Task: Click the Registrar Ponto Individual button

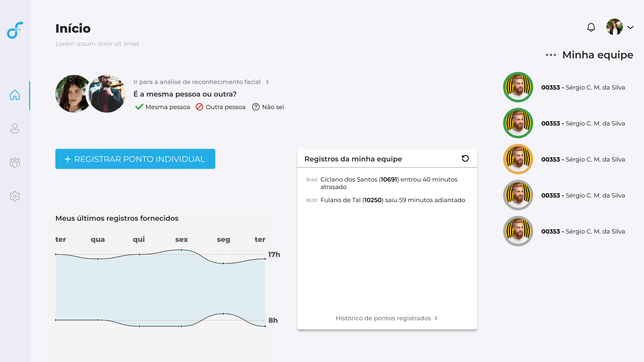Action: tap(135, 159)
